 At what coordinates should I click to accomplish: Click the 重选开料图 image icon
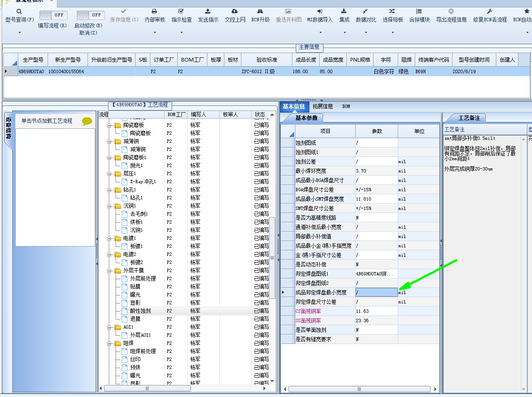tap(288, 11)
